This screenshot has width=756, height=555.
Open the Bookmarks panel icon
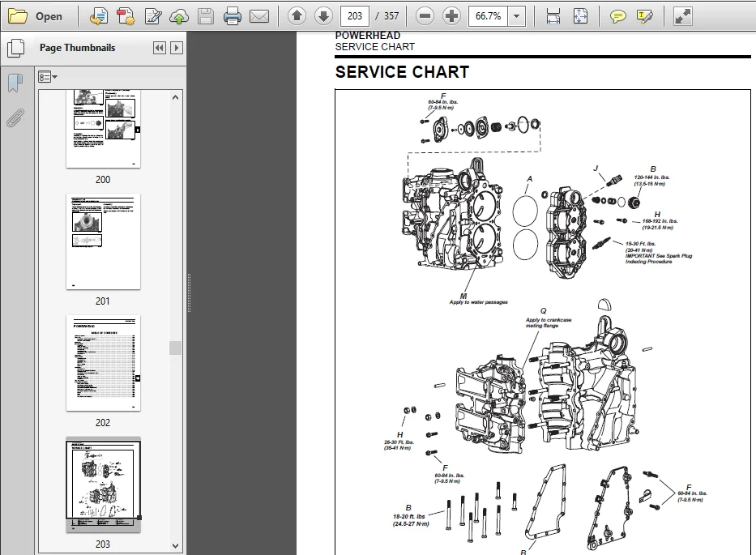[x=15, y=83]
